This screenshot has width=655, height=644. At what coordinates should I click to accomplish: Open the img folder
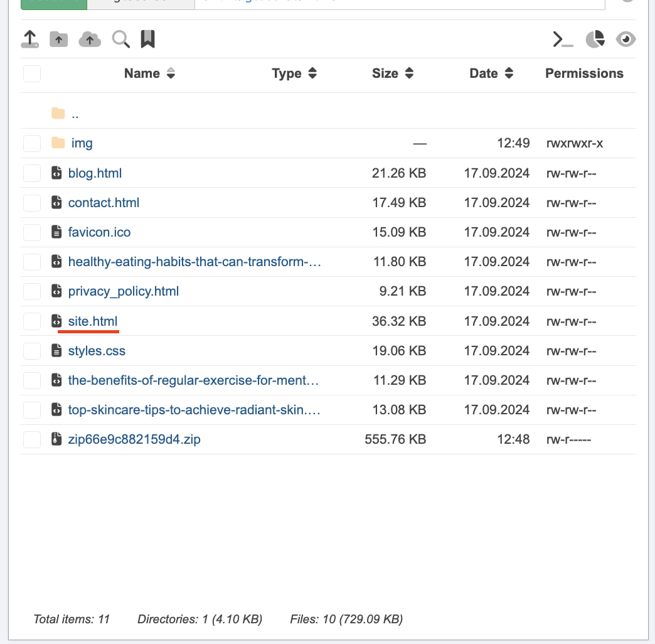(x=82, y=143)
